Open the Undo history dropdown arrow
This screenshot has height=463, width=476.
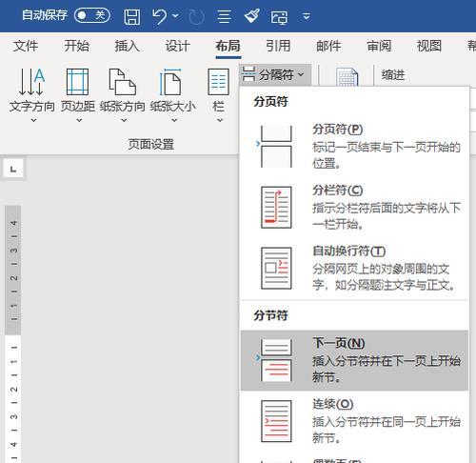tap(175, 15)
